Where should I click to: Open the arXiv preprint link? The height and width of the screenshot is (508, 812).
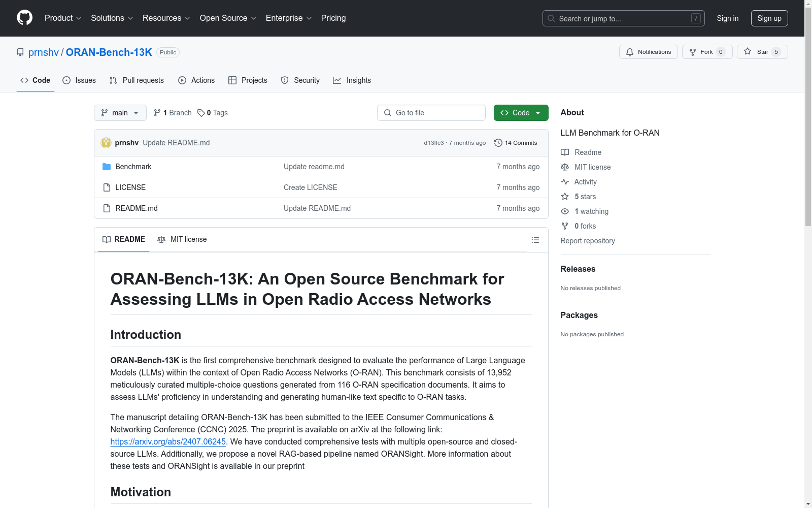168,441
